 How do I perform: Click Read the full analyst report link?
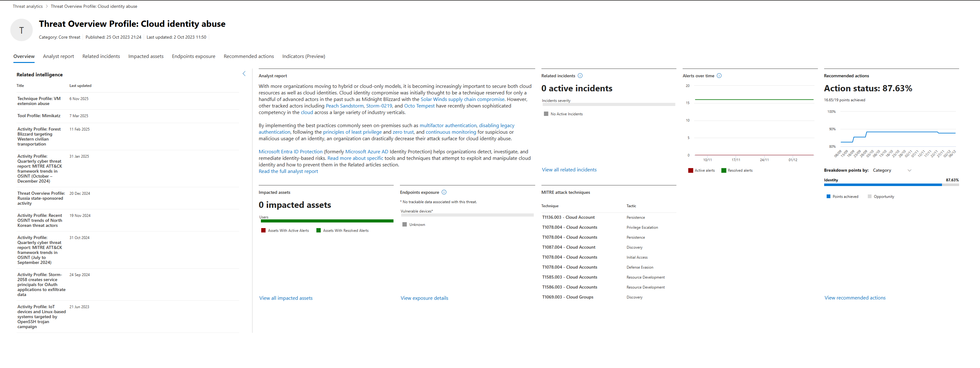pyautogui.click(x=288, y=171)
